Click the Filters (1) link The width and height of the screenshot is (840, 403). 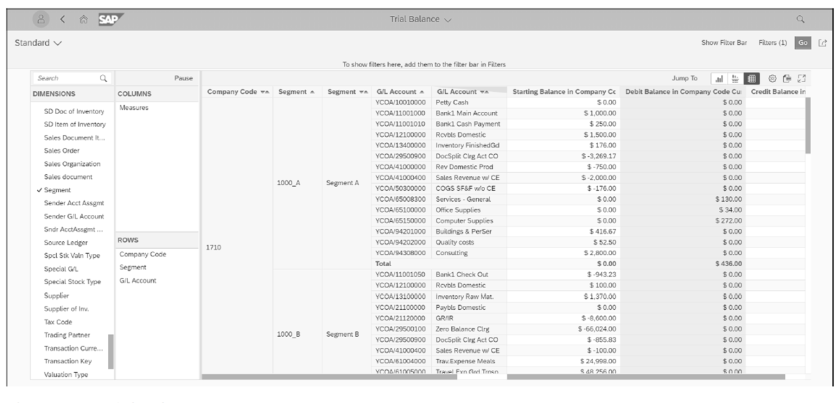coord(773,45)
